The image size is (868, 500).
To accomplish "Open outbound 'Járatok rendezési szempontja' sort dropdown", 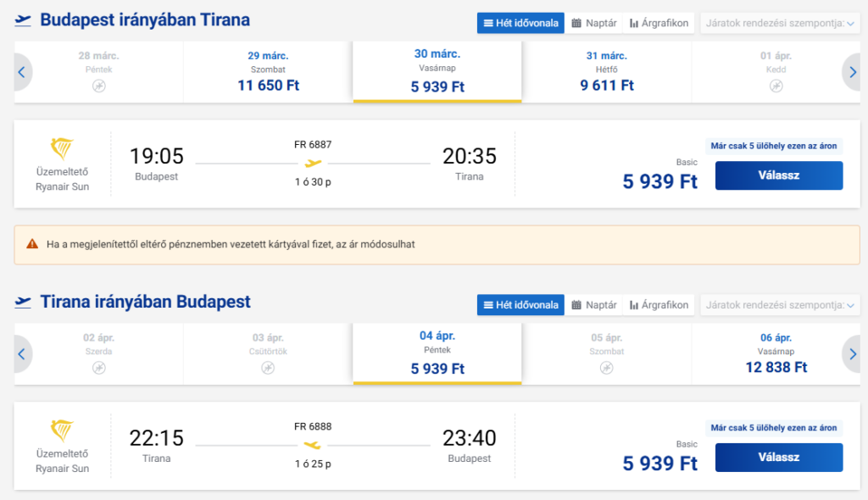I will coord(780,23).
